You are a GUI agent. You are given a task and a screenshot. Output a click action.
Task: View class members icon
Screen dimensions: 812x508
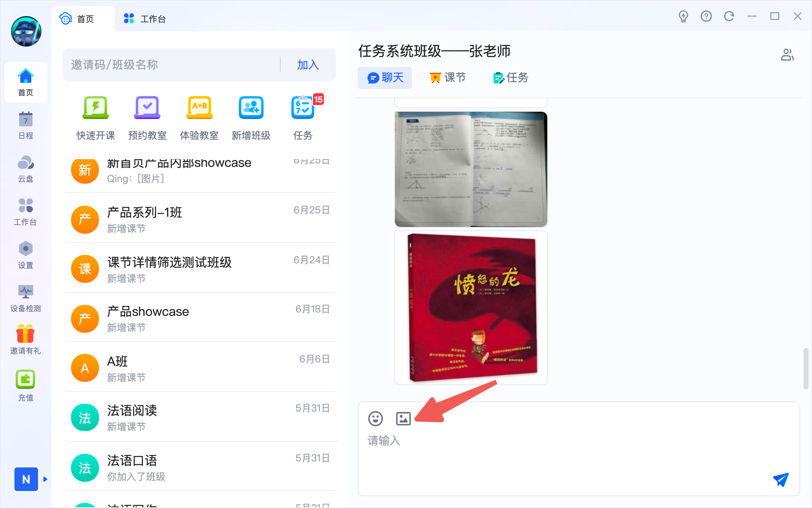coord(787,55)
